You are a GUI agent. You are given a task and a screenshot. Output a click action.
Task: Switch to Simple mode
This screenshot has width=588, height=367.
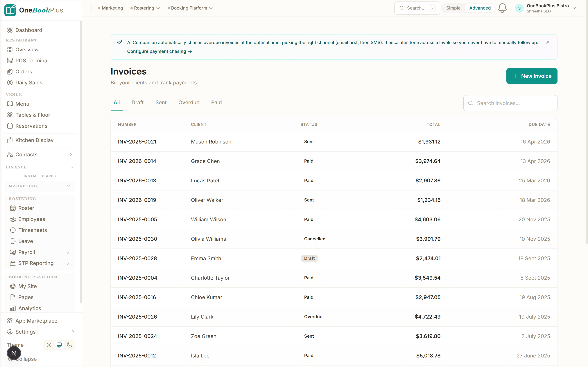pos(453,8)
